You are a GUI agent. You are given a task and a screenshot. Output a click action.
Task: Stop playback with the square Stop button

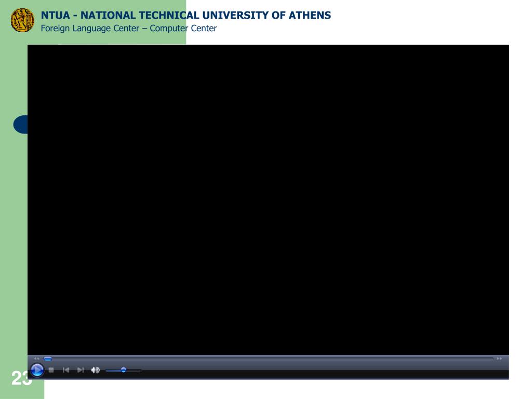[x=51, y=370]
